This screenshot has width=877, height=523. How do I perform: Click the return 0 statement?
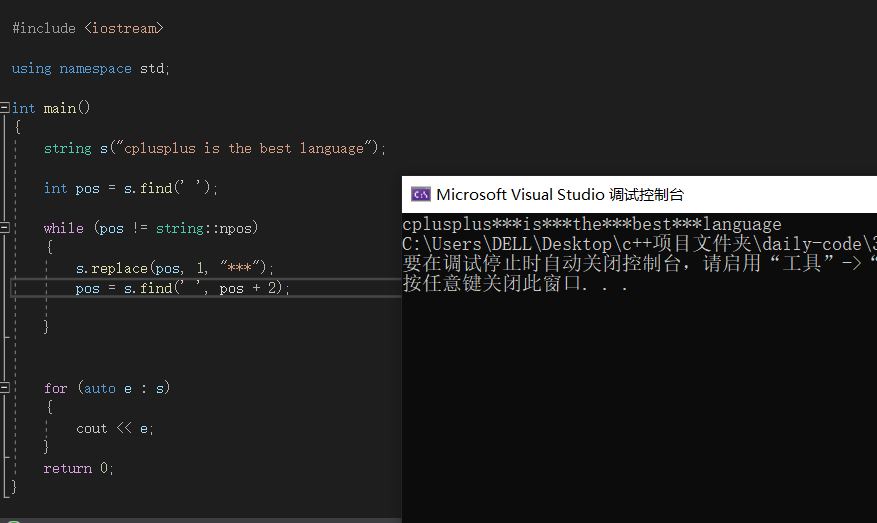click(x=79, y=468)
